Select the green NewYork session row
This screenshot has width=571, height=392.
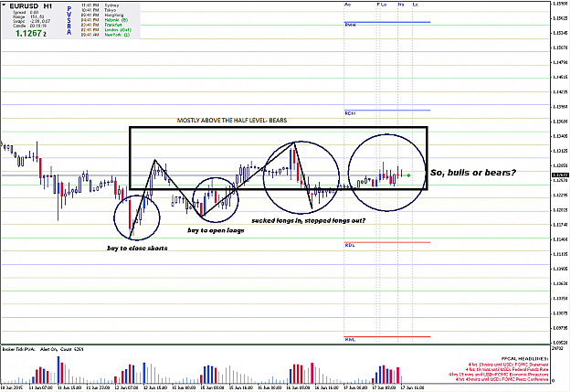pos(105,35)
